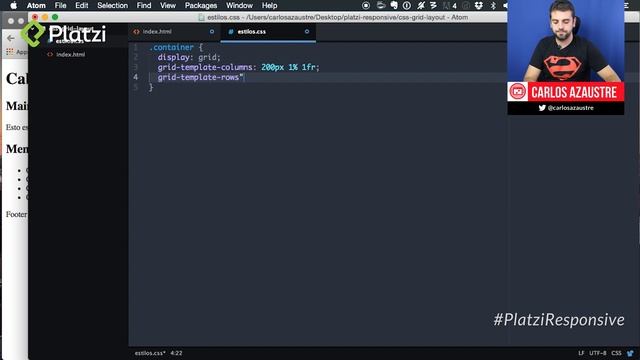Switch to the estilos.css editor tab
Image resolution: width=640 pixels, height=360 pixels.
268,31
